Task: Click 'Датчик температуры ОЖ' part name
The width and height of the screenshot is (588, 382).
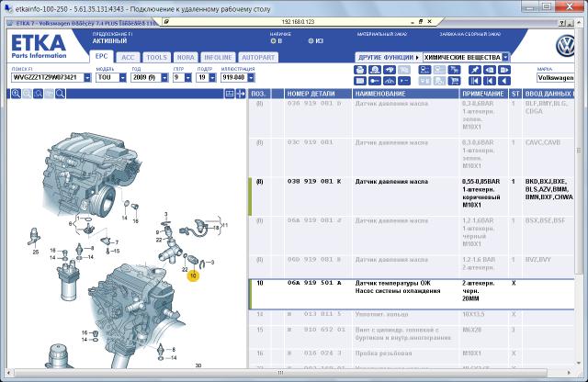Action: coord(393,283)
